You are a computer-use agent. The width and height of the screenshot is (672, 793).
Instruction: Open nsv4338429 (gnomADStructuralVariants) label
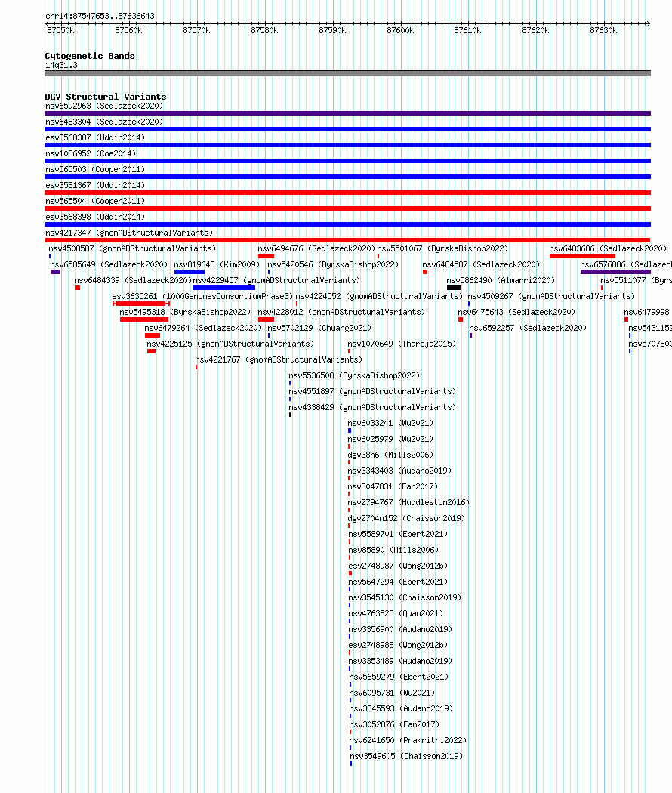pos(372,407)
